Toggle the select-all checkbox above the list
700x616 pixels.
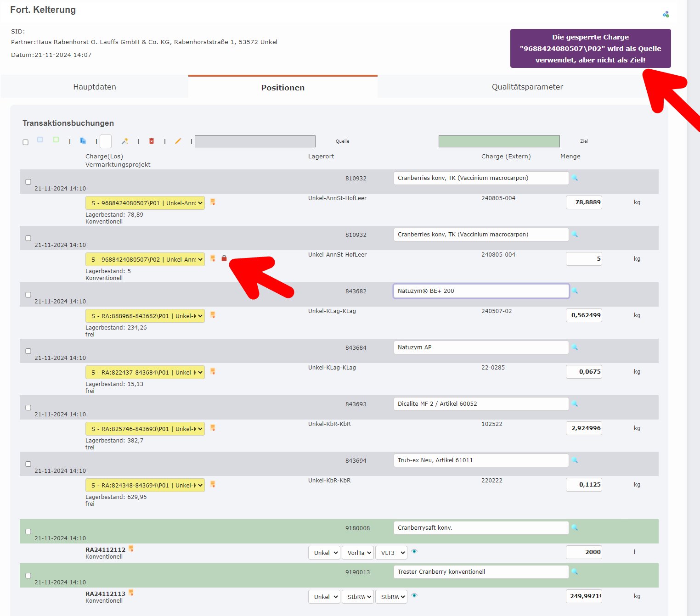coord(25,142)
